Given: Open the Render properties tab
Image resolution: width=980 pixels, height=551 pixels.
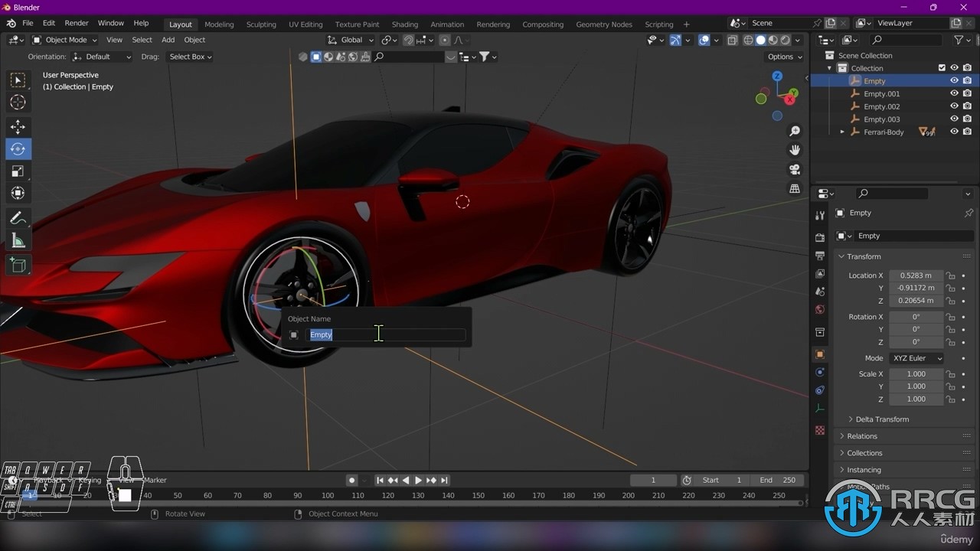Looking at the screenshot, I should coord(820,237).
